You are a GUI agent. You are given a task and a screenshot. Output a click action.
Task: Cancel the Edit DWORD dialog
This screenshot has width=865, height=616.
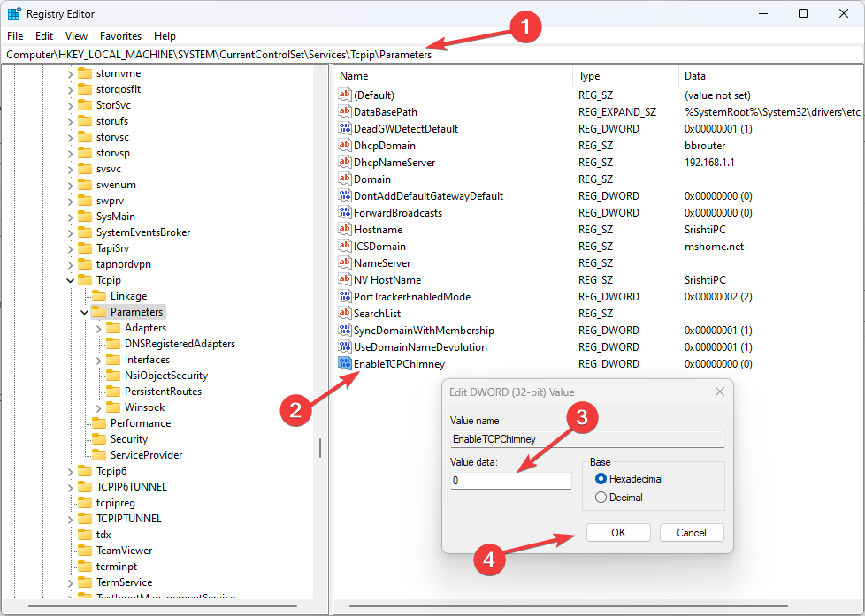tap(692, 533)
